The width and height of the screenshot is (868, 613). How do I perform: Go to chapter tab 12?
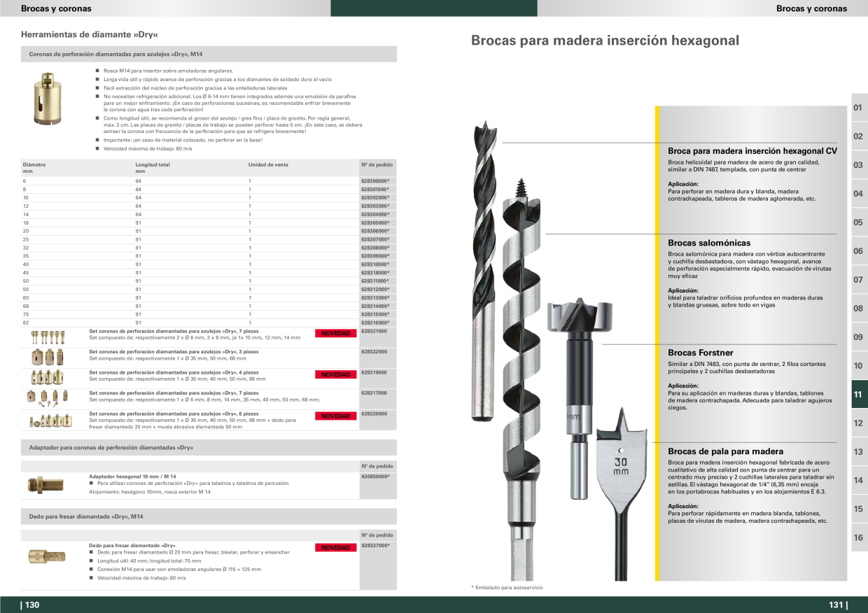[859, 423]
